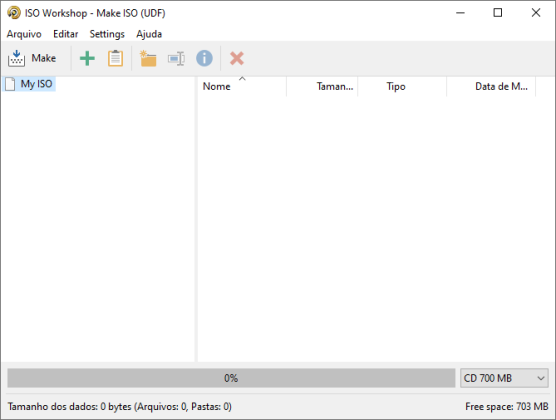Image resolution: width=556 pixels, height=420 pixels.
Task: Open properties with the blue info icon
Action: coord(204,59)
